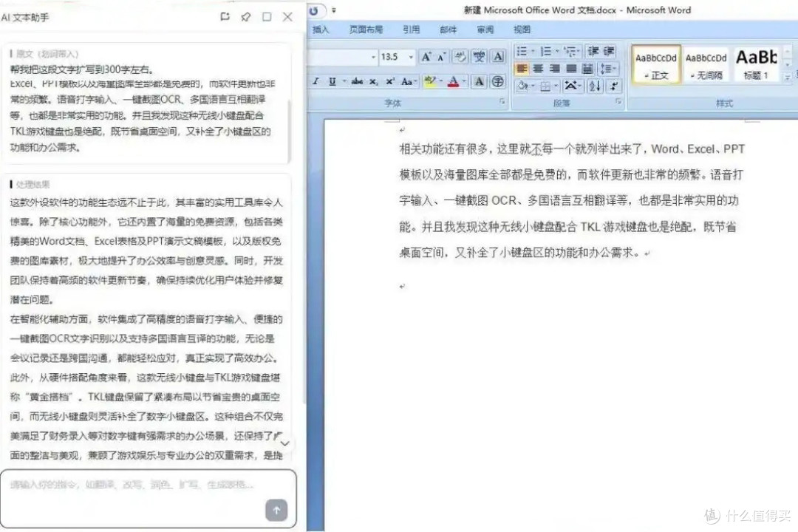Click the original text panel scrollbar
This screenshot has height=532, width=798.
(x=290, y=130)
